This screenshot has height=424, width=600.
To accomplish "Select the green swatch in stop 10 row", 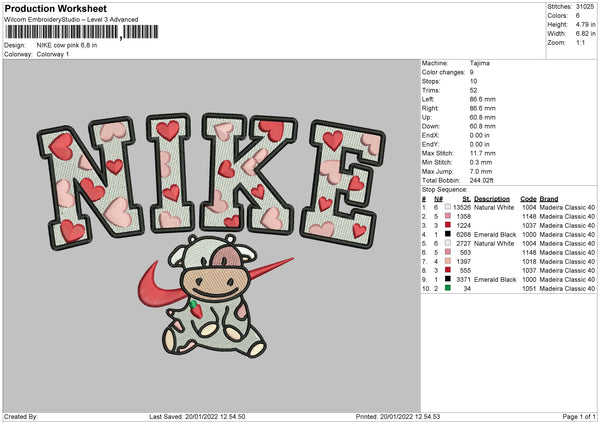I will pos(448,288).
